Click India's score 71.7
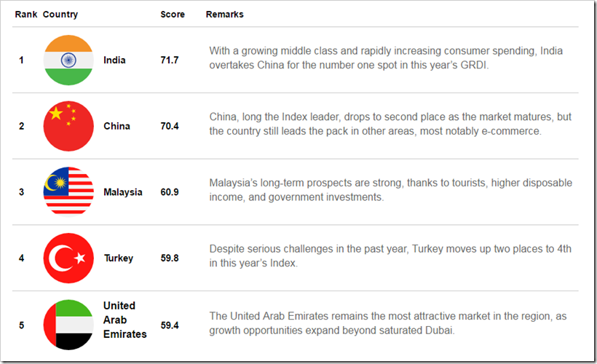597x364 pixels. [170, 60]
